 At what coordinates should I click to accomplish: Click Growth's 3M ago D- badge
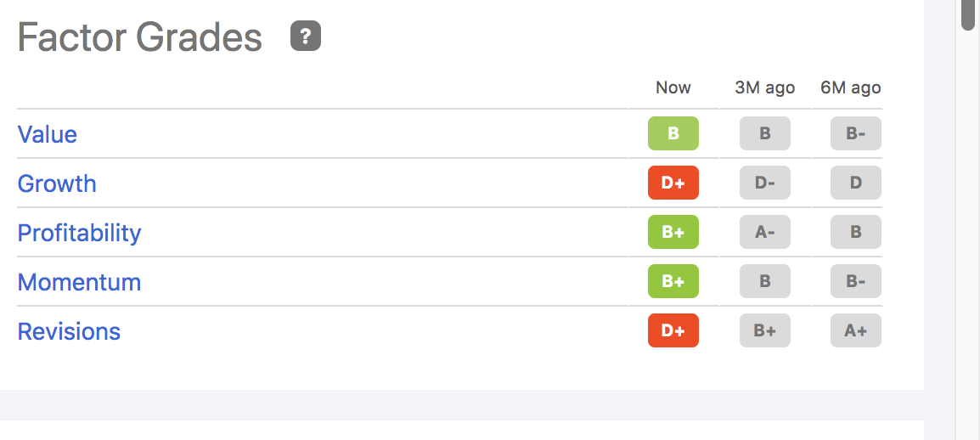pyautogui.click(x=765, y=183)
